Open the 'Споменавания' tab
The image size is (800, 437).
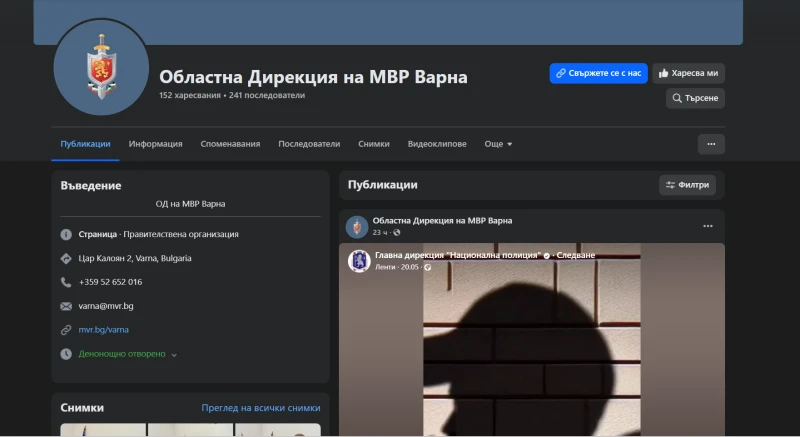[230, 144]
